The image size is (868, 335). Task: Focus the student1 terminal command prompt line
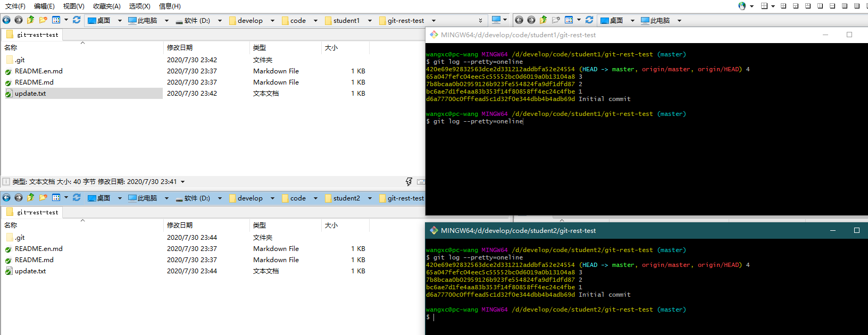pyautogui.click(x=474, y=121)
